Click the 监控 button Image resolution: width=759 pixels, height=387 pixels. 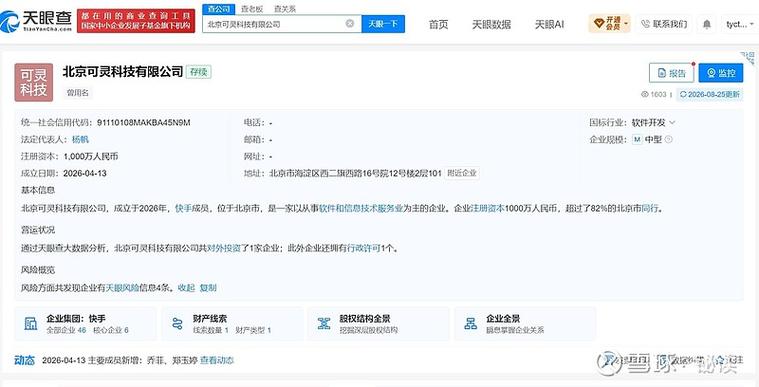coord(721,73)
